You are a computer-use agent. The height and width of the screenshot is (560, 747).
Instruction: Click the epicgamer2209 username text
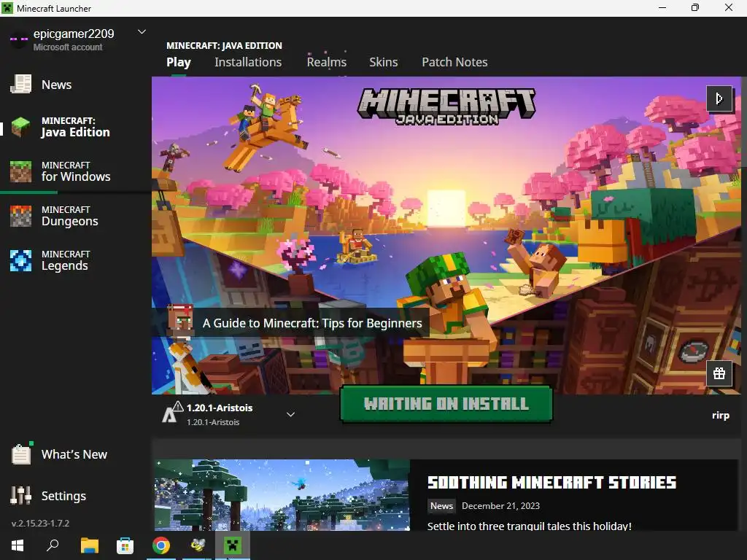click(x=74, y=34)
